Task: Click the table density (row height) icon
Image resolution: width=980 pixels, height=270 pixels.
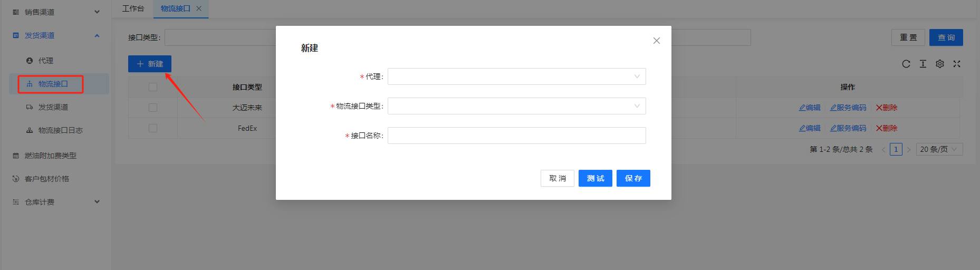Action: (x=923, y=64)
